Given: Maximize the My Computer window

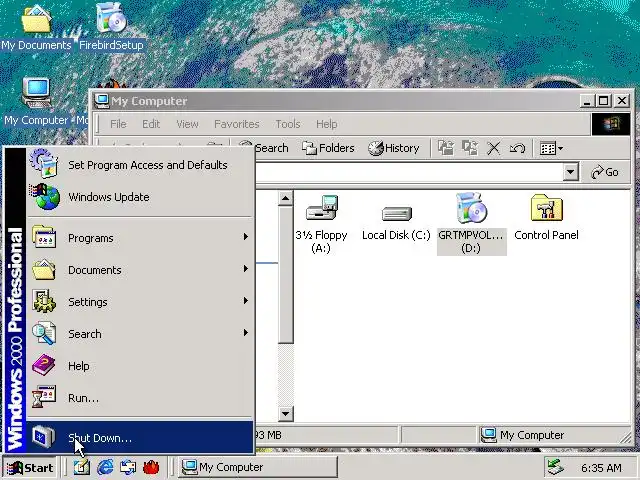Looking at the screenshot, I should [604, 100].
